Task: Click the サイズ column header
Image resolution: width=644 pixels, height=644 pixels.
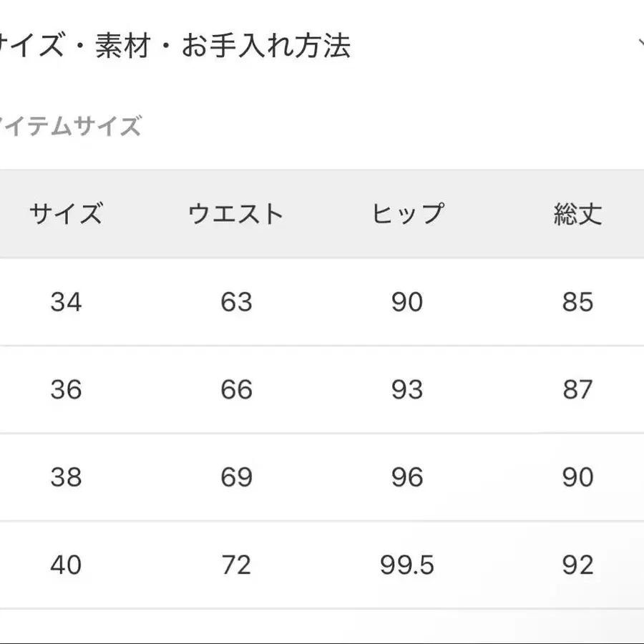Action: click(x=68, y=213)
